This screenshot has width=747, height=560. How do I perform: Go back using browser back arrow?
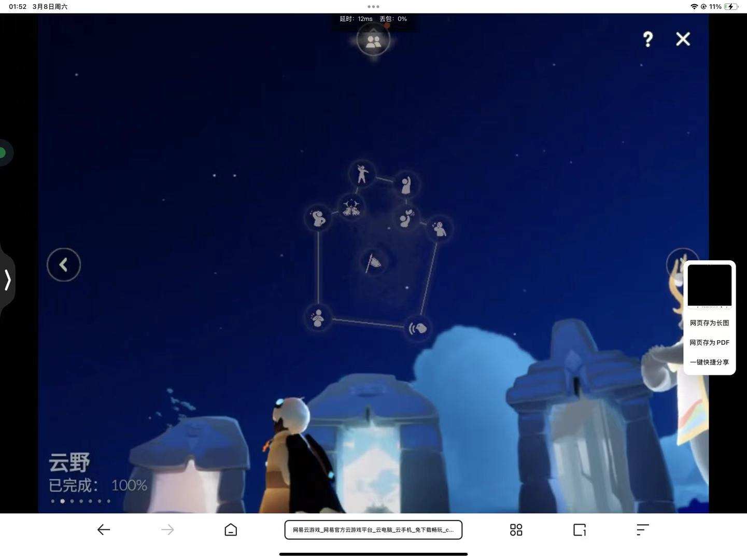coord(104,529)
